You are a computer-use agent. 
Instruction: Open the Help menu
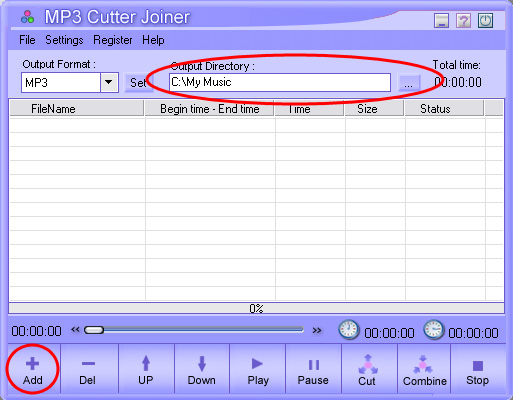pyautogui.click(x=153, y=40)
